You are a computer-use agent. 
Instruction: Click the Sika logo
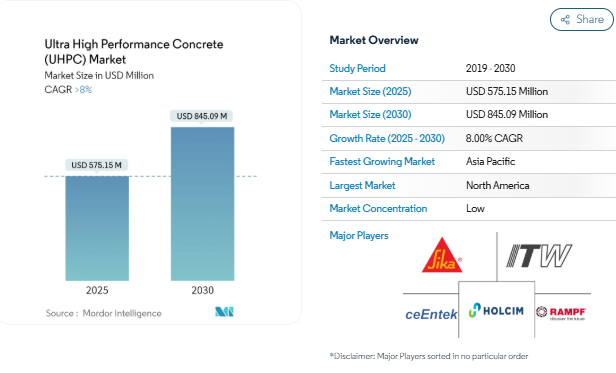pyautogui.click(x=442, y=255)
